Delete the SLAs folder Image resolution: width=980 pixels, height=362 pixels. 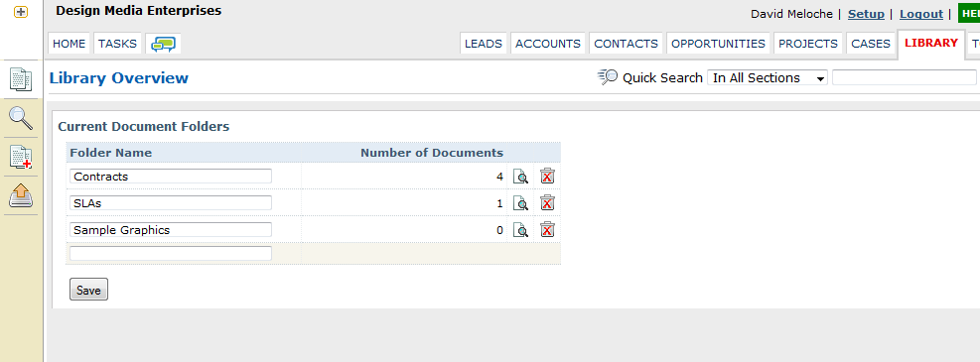pos(547,203)
